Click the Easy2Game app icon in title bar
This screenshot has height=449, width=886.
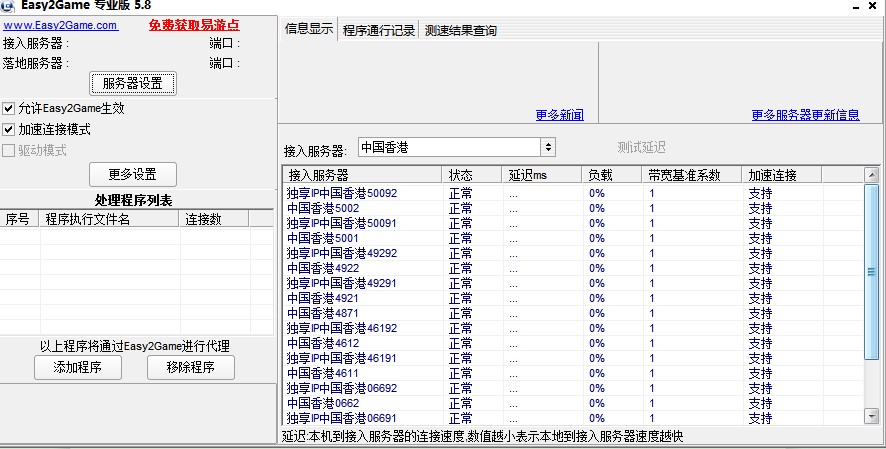(8, 5)
